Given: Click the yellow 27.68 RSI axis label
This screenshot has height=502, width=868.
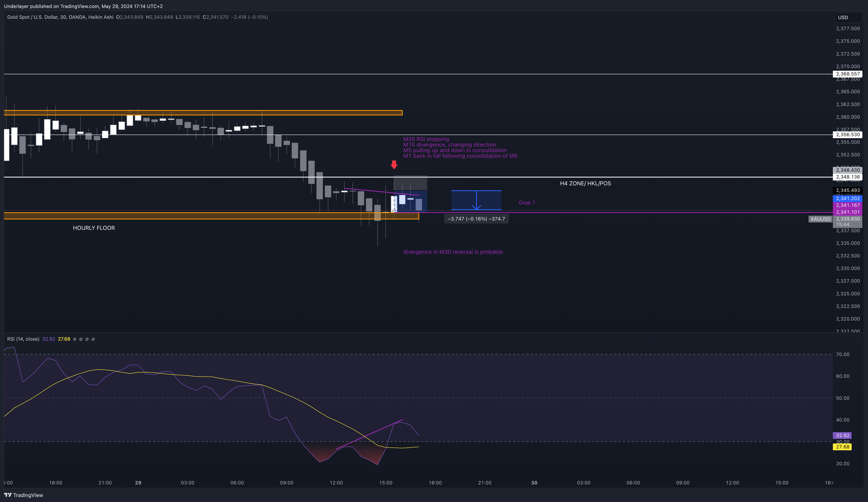Looking at the screenshot, I should 842,447.
